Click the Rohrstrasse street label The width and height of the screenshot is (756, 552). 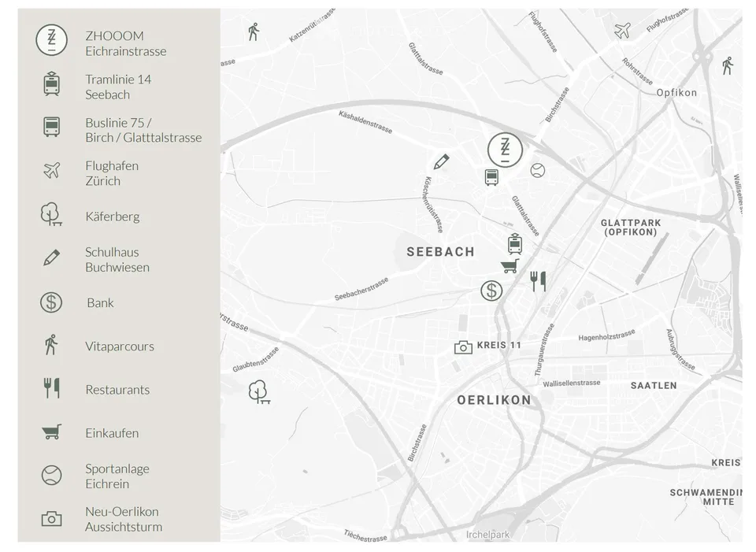(x=637, y=72)
